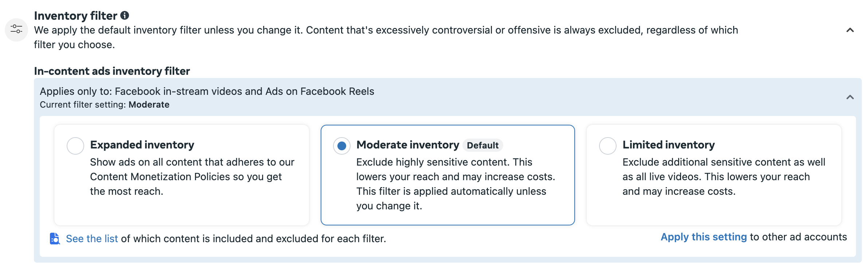This screenshot has width=868, height=267.
Task: Click the Limited inventory card title
Action: pos(668,145)
